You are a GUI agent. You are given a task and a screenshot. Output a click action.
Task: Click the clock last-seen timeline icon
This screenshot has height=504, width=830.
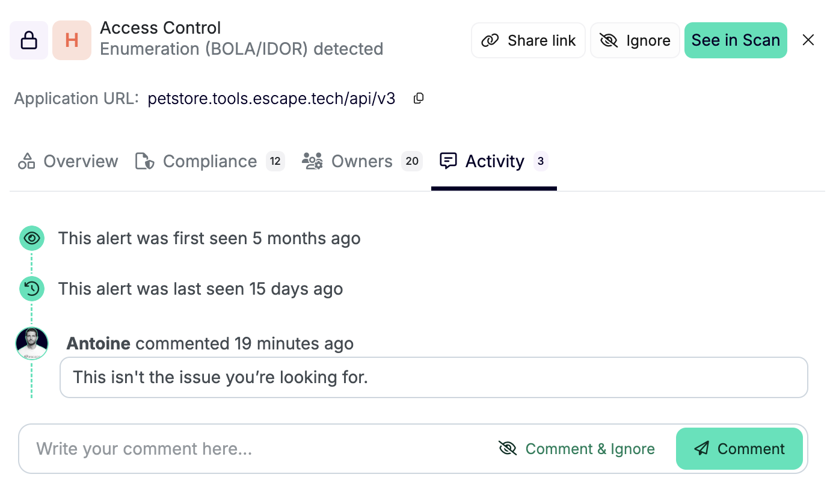click(31, 289)
